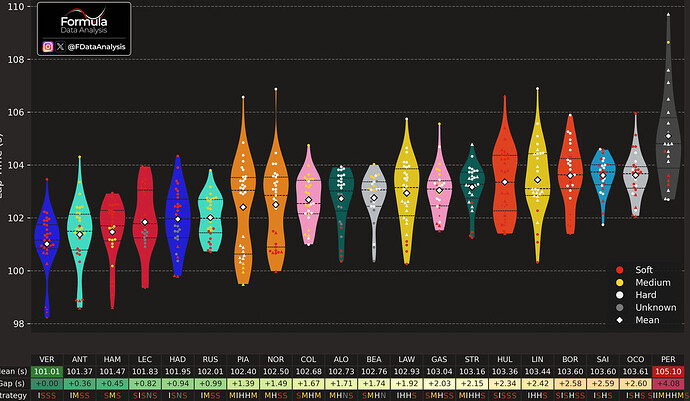Click the red Soft dot in the legend

click(620, 270)
